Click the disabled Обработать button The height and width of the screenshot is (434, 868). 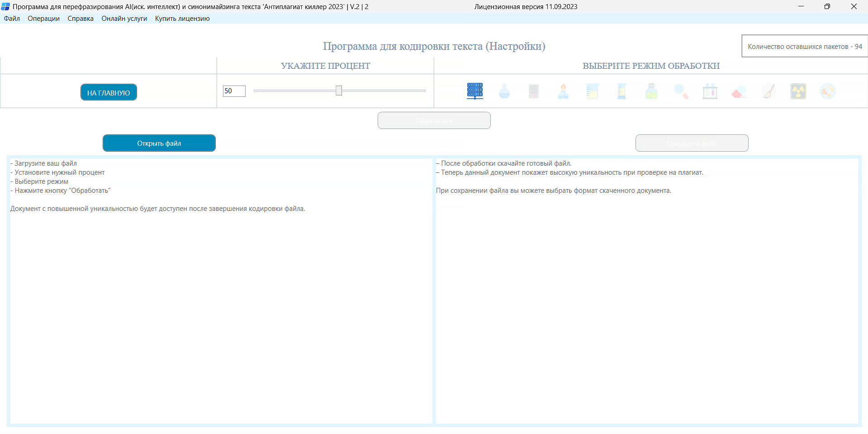click(434, 120)
